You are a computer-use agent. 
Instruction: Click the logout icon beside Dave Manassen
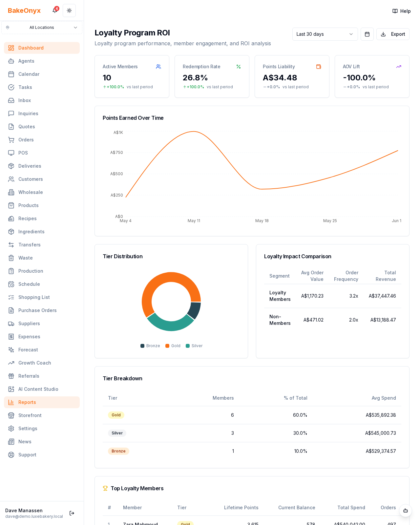(x=72, y=513)
